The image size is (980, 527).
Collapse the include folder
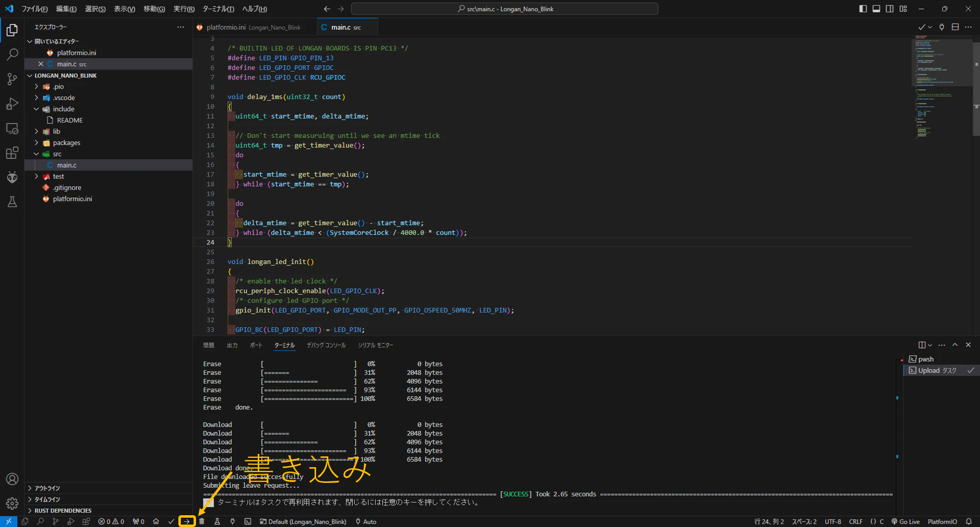(36, 109)
